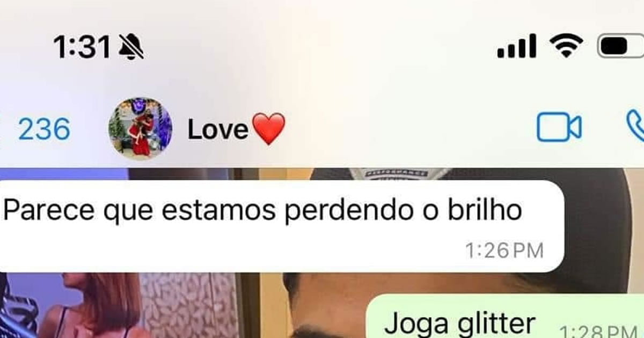Click the 1:26 PM message timestamp

pos(504,250)
